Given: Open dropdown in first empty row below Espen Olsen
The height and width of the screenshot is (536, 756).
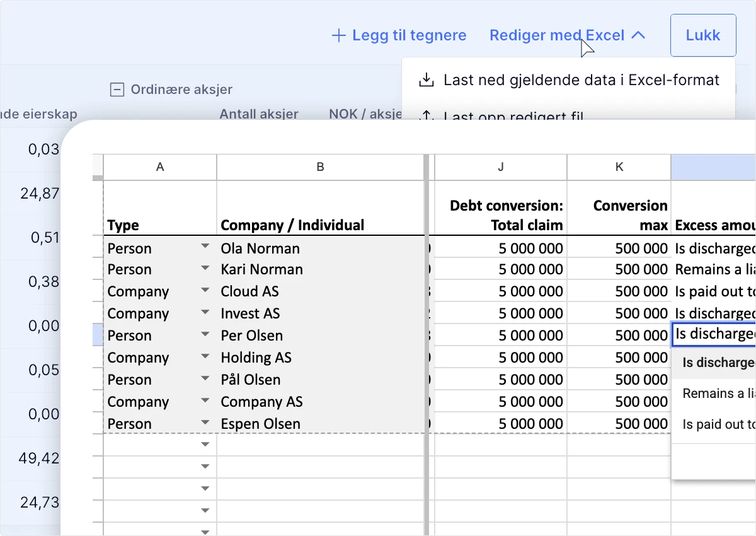Looking at the screenshot, I should 204,445.
